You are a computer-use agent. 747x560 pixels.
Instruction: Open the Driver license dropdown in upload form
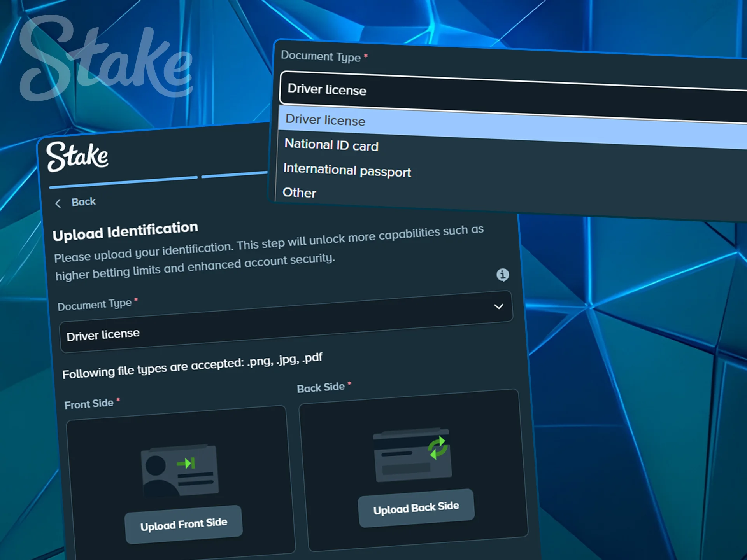tap(286, 322)
